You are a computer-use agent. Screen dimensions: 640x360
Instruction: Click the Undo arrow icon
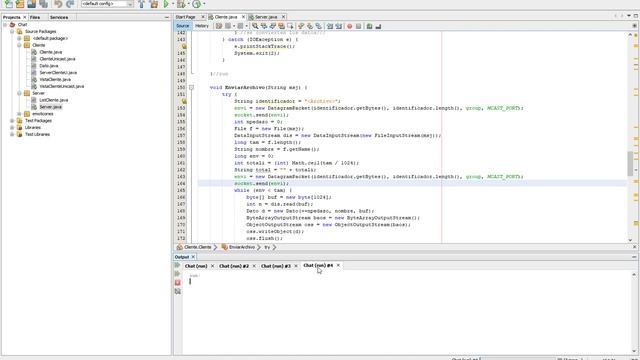pyautogui.click(x=58, y=4)
